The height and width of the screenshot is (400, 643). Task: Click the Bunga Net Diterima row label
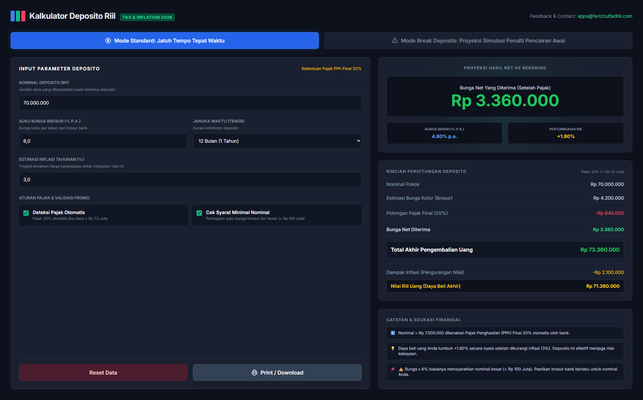[408, 230]
